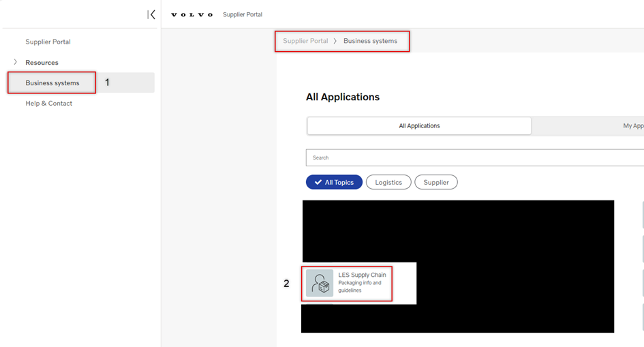The height and width of the screenshot is (347, 644).
Task: Open the LES Supply Chain package icon
Action: (x=320, y=283)
